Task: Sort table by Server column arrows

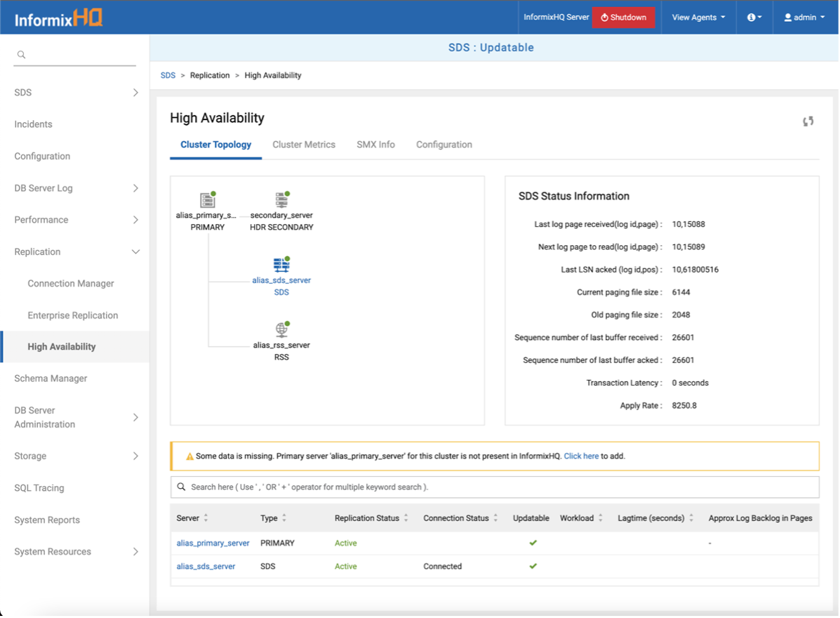Action: coord(206,518)
